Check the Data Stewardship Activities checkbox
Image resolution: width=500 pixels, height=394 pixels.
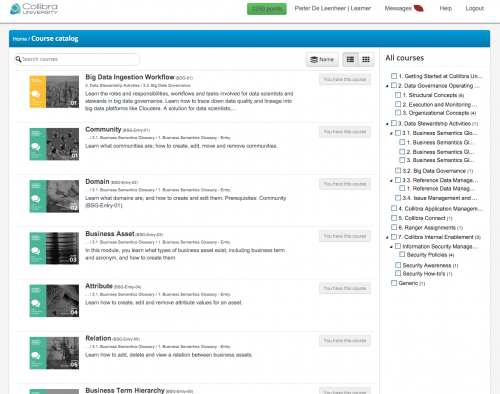click(x=394, y=123)
